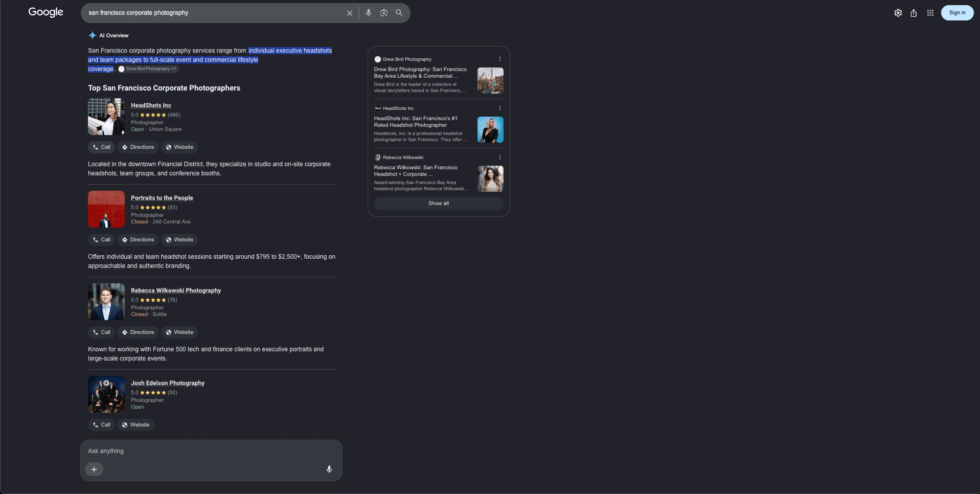Click Rebecca Wilkowski source card thumbnail
Image resolution: width=980 pixels, height=494 pixels.
[x=490, y=178]
